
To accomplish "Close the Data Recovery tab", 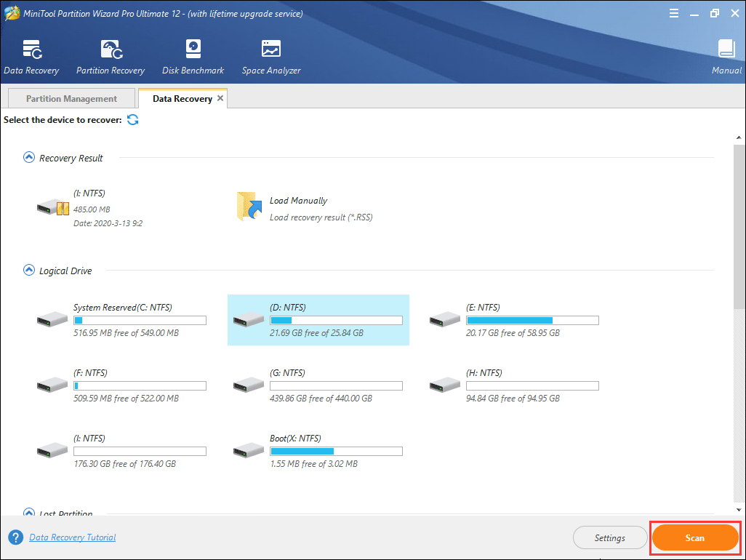I will click(x=220, y=97).
